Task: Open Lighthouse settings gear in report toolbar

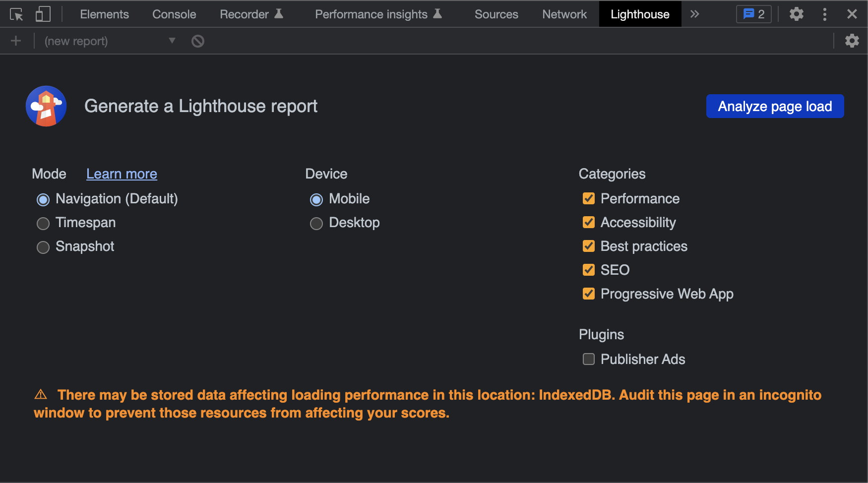Action: pos(852,41)
